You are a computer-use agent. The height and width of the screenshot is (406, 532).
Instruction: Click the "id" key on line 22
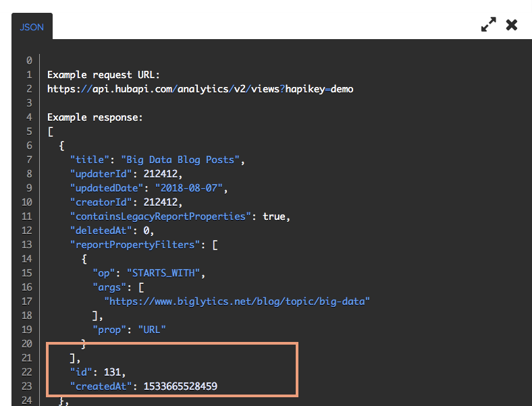pyautogui.click(x=81, y=372)
